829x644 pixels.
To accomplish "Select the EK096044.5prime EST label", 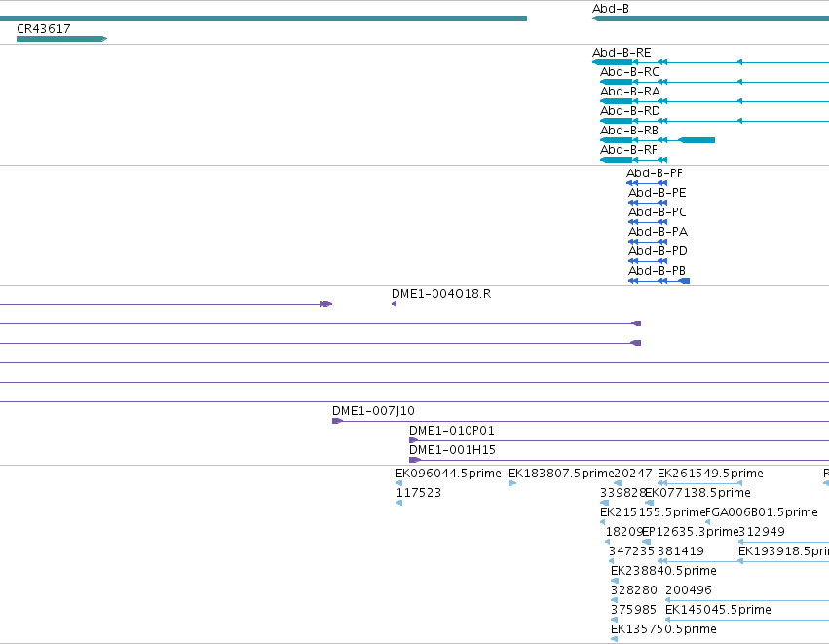I will (448, 474).
